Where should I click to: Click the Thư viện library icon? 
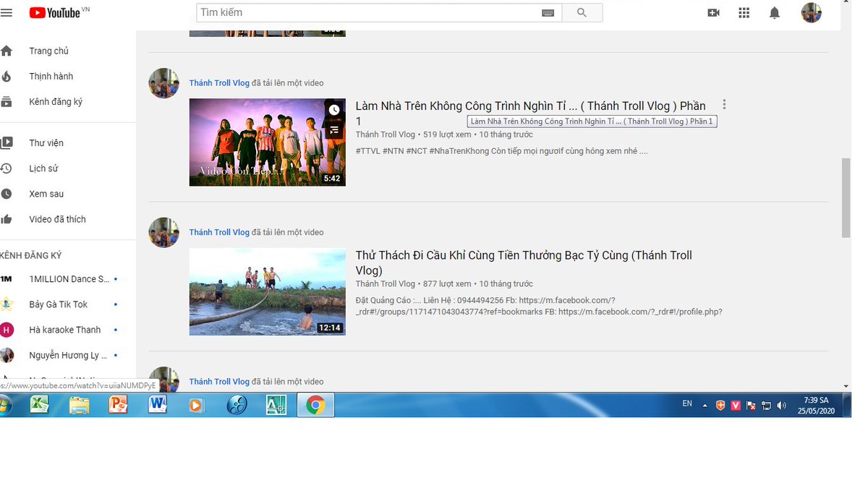(x=7, y=142)
